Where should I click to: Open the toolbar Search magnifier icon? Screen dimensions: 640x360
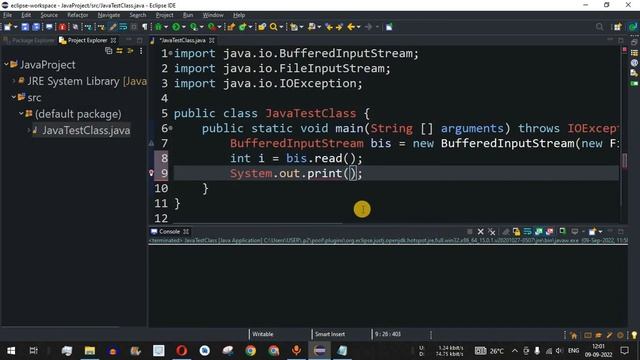tap(273, 27)
